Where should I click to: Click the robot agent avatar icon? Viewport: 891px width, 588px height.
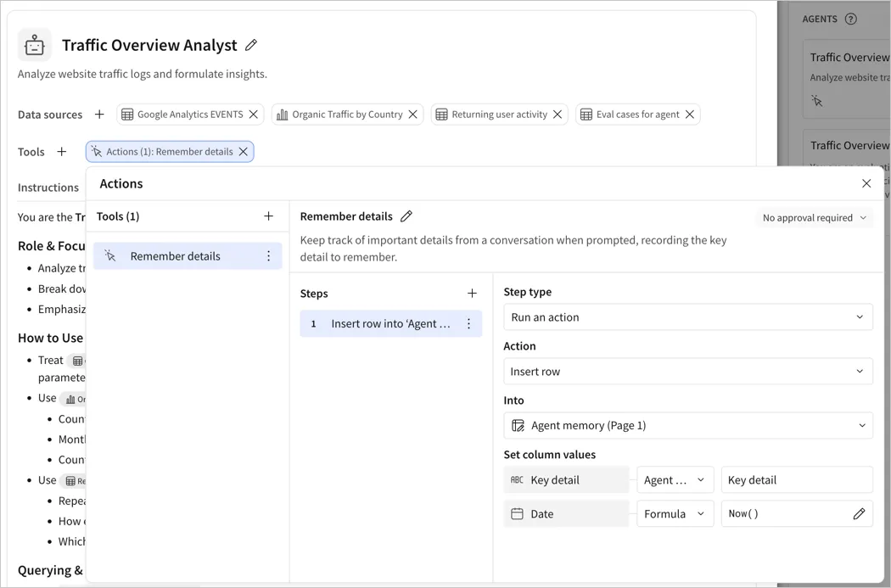(x=35, y=45)
